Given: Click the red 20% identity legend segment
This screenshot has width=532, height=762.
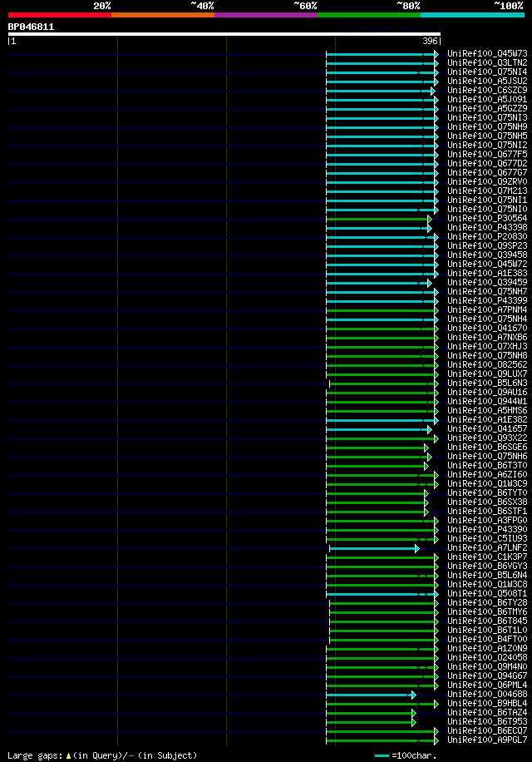Looking at the screenshot, I should pyautogui.click(x=60, y=15).
